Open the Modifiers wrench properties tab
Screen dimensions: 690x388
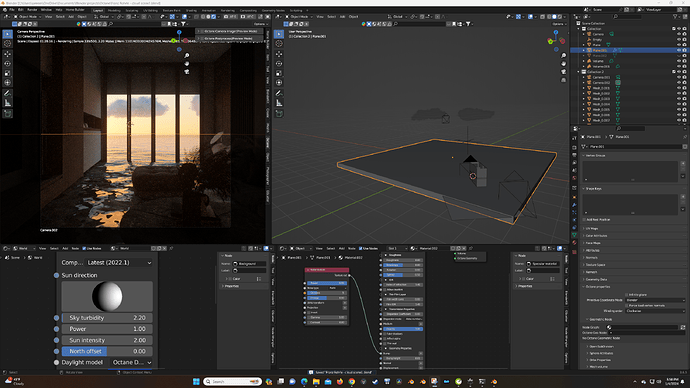coord(574,205)
